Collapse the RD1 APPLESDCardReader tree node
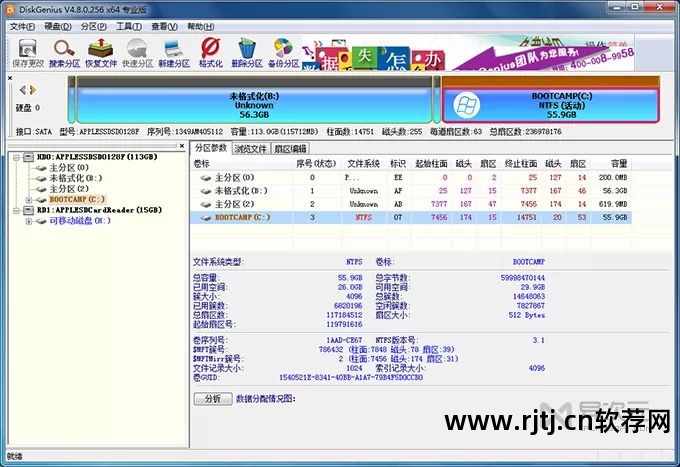 coord(16,210)
